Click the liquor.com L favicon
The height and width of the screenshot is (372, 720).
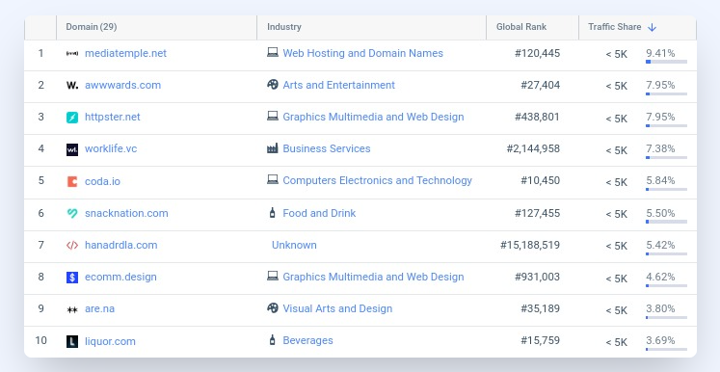click(x=72, y=341)
